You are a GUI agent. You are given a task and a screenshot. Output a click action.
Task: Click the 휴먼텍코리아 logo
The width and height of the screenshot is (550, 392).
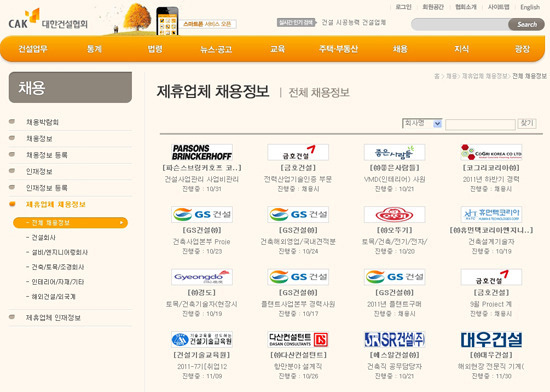coord(491,215)
